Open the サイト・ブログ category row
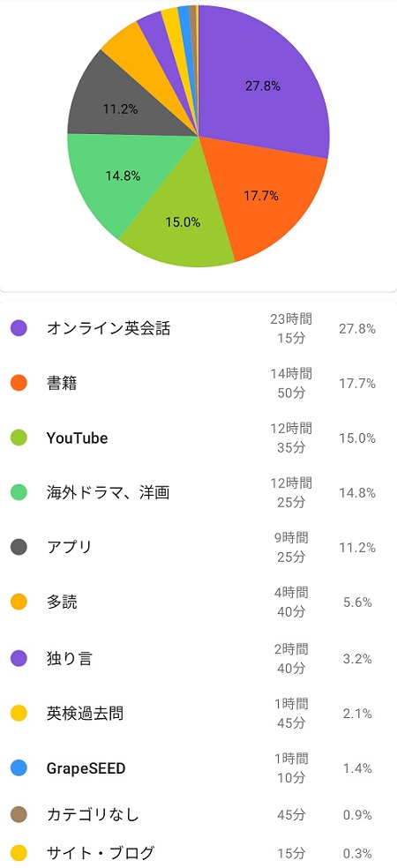397x868 pixels. 198,853
